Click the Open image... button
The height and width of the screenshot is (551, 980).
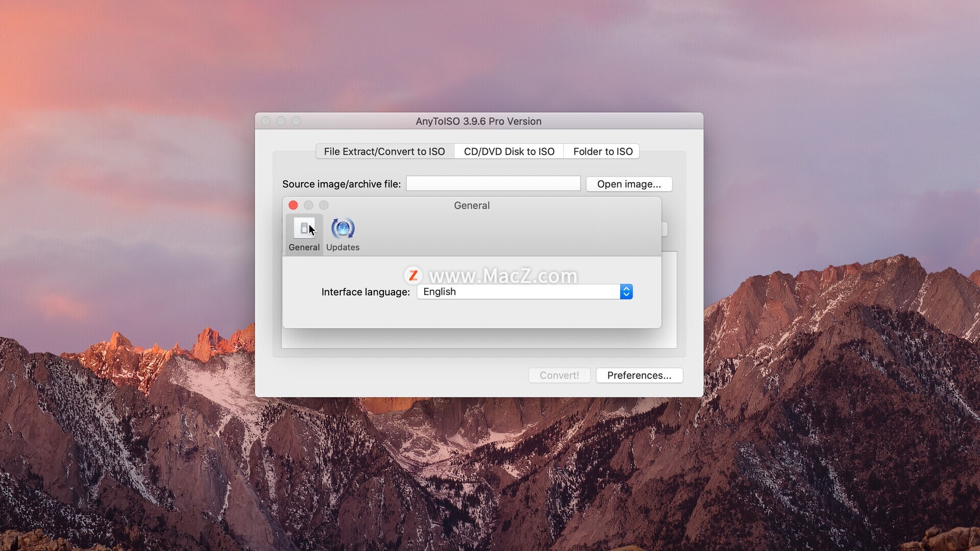click(x=629, y=184)
